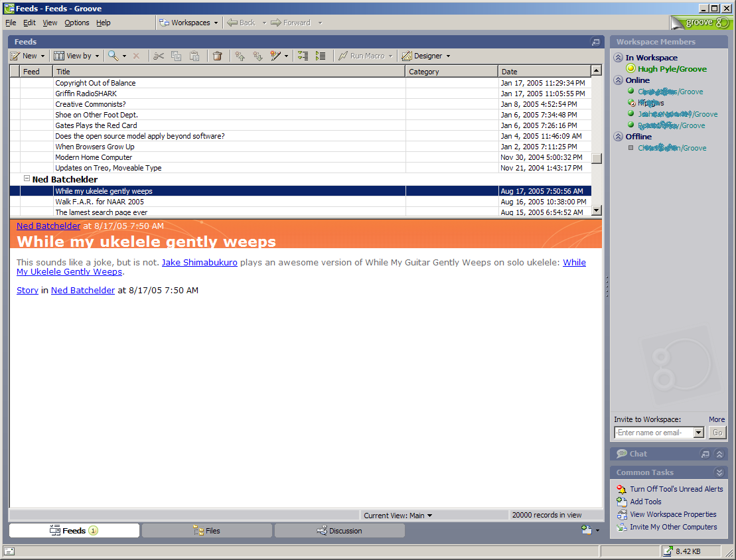Switch to the Discussion tab
Image resolution: width=736 pixels, height=560 pixels.
[339, 531]
